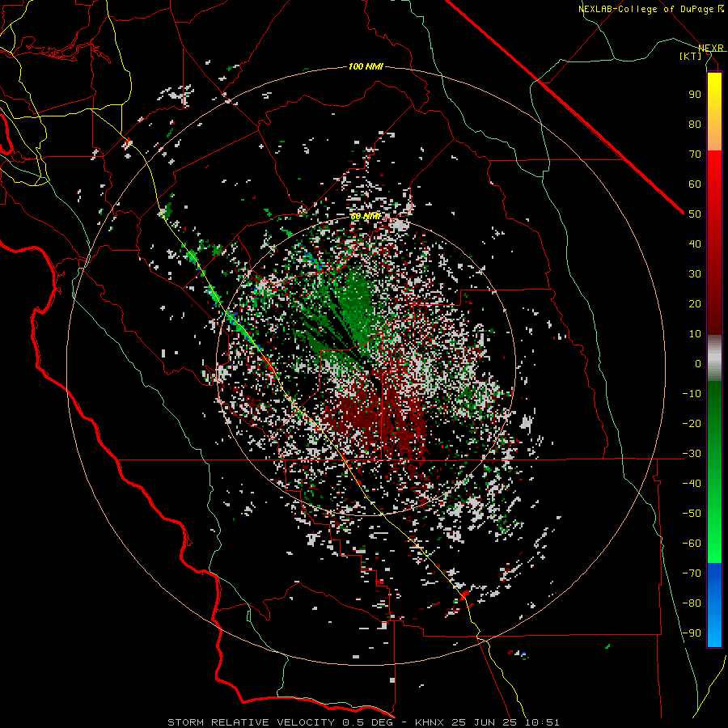The height and width of the screenshot is (728, 728).
Task: Click the -70 value on velocity scale
Action: (692, 574)
